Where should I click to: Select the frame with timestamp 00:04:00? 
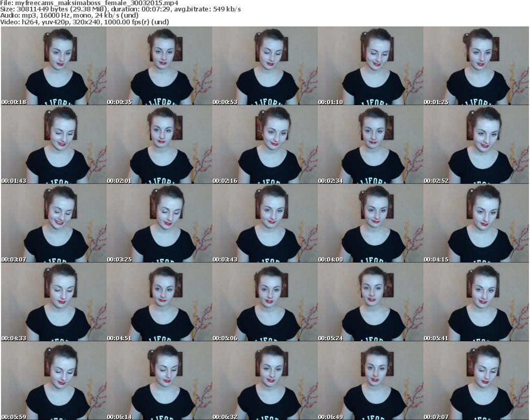click(x=371, y=223)
